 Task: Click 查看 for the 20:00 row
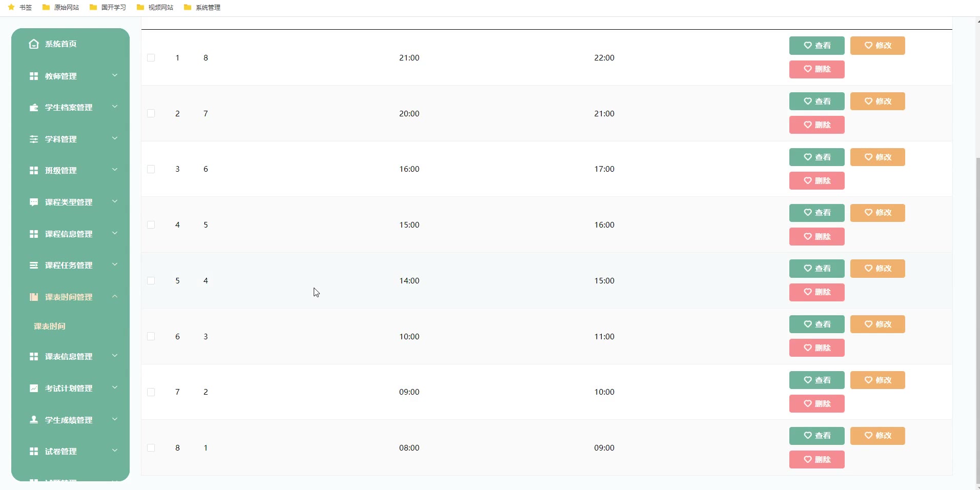point(816,101)
